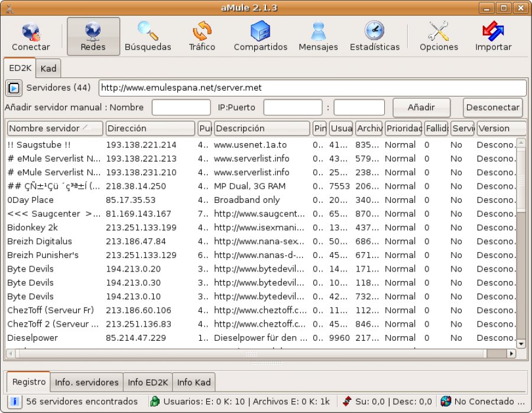This screenshot has width=532, height=413.
Task: Show the Estadísticas statistics view
Action: [375, 36]
